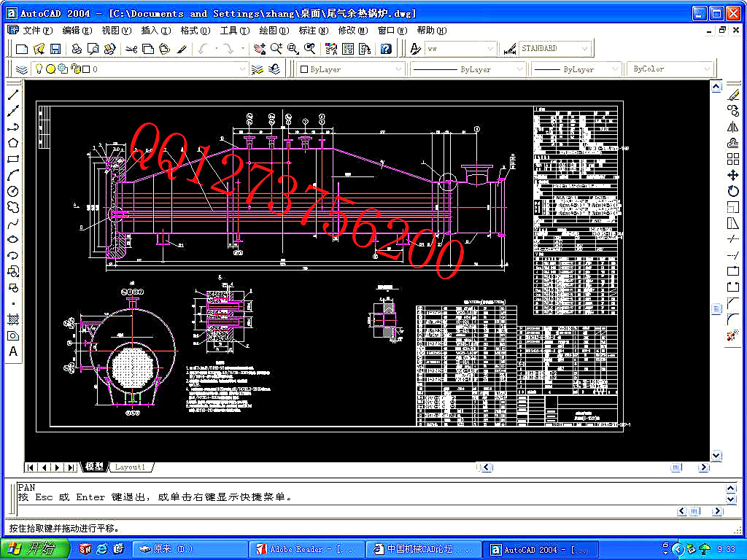The width and height of the screenshot is (747, 560).
Task: Click the Open file icon
Action: 39,49
